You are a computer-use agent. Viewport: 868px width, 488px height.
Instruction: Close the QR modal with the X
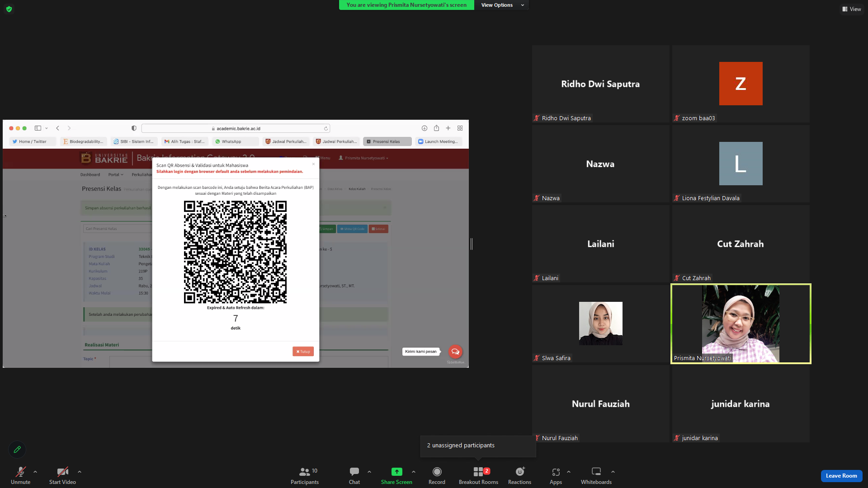click(x=313, y=164)
